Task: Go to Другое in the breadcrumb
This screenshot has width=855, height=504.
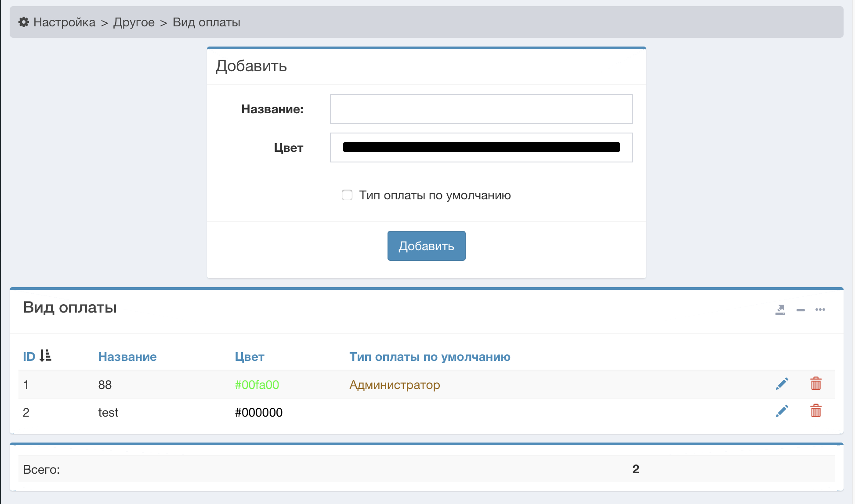Action: [x=134, y=22]
